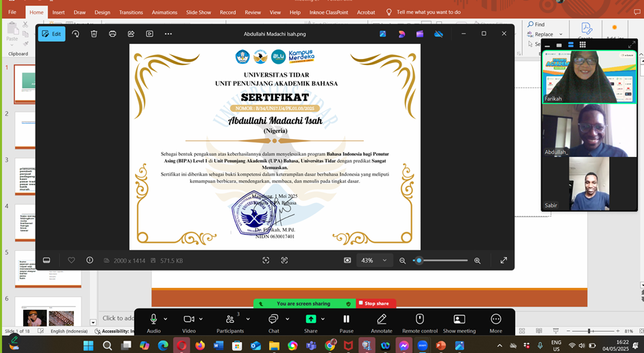Zoom out using the magnifier minus icon
644x353 pixels.
(x=403, y=260)
